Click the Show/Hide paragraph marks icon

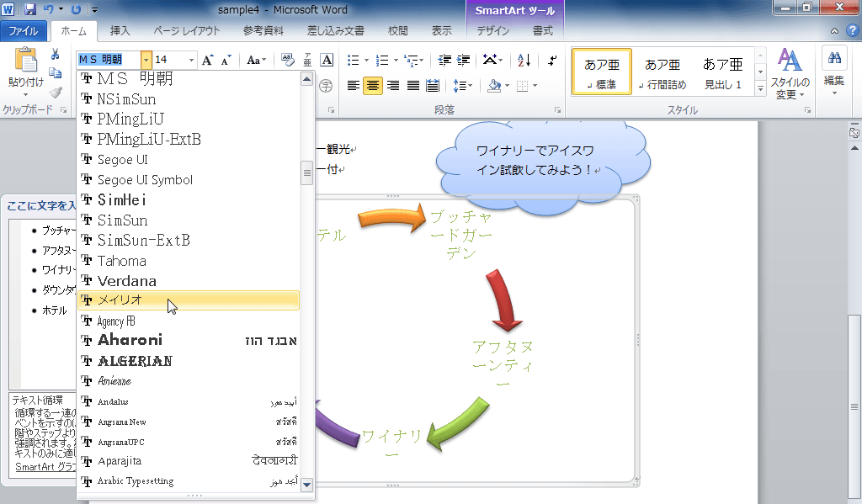pyautogui.click(x=552, y=60)
